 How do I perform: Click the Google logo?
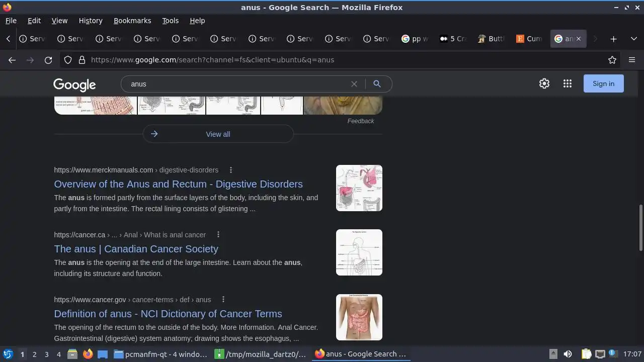click(74, 84)
